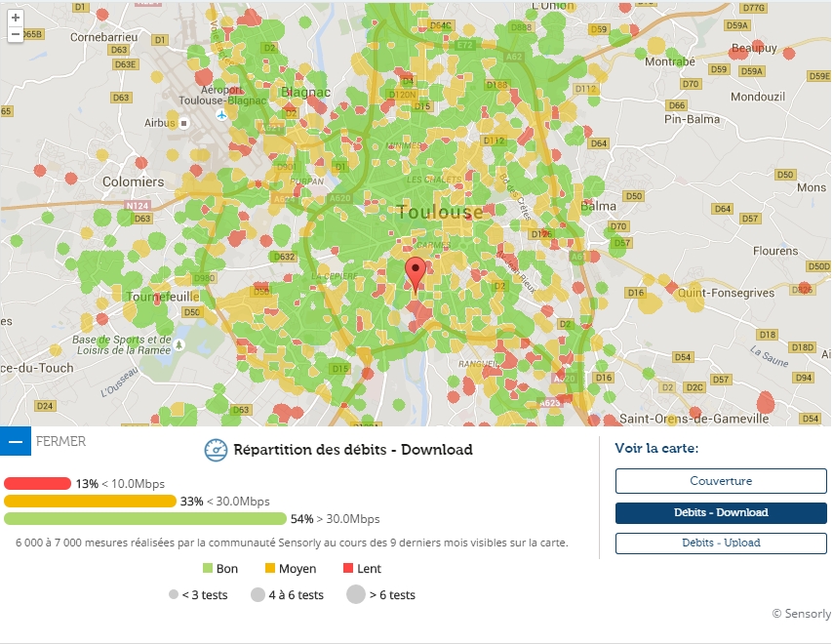The width and height of the screenshot is (833, 644).
Task: Click the Airbus marker icon
Action: (x=183, y=123)
